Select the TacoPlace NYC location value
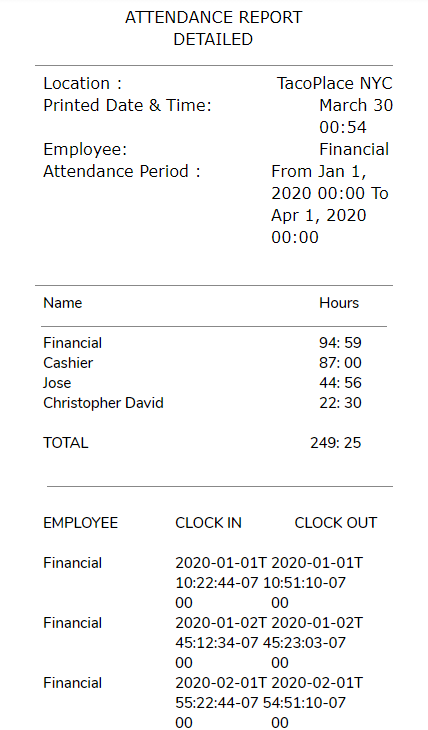Image resolution: width=428 pixels, height=730 pixels. click(334, 84)
